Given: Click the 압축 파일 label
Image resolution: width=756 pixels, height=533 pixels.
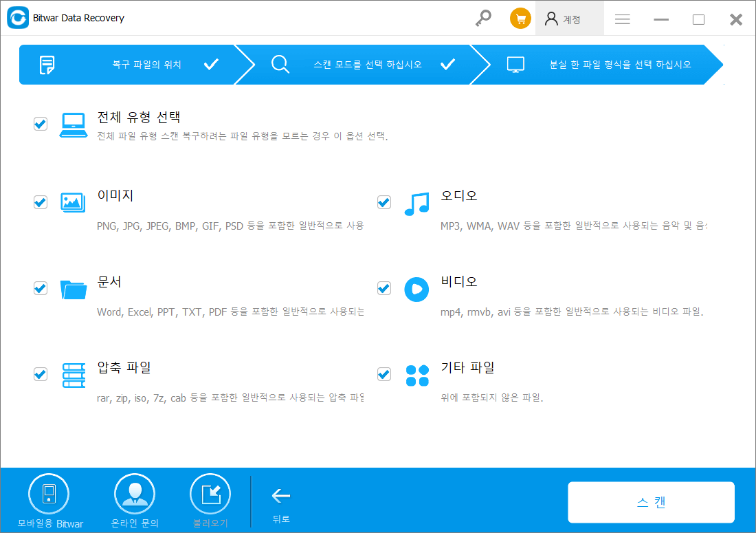Looking at the screenshot, I should pos(124,367).
